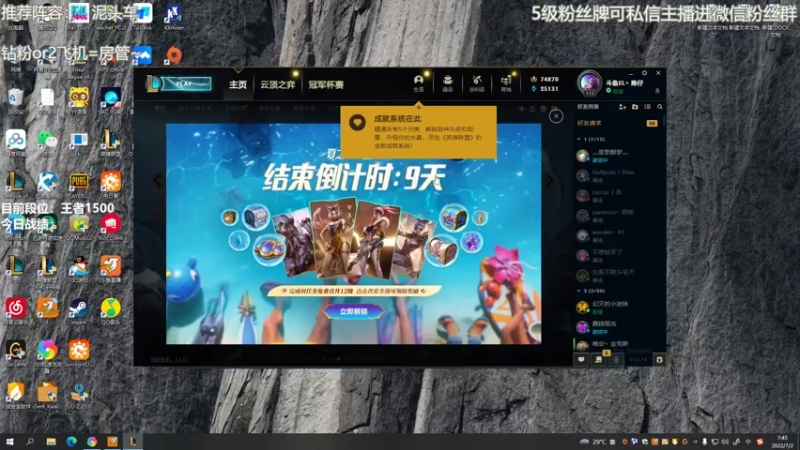Screen dimensions: 800x450
Task: Open the Steam desktop shortcut
Action: 79,311
